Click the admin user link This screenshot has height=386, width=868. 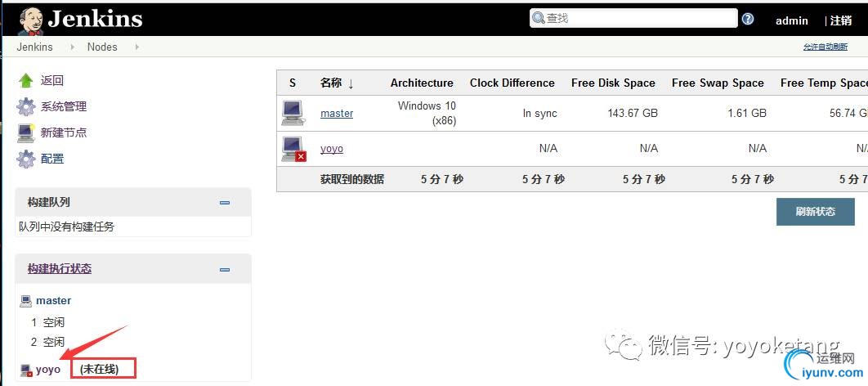tap(792, 20)
